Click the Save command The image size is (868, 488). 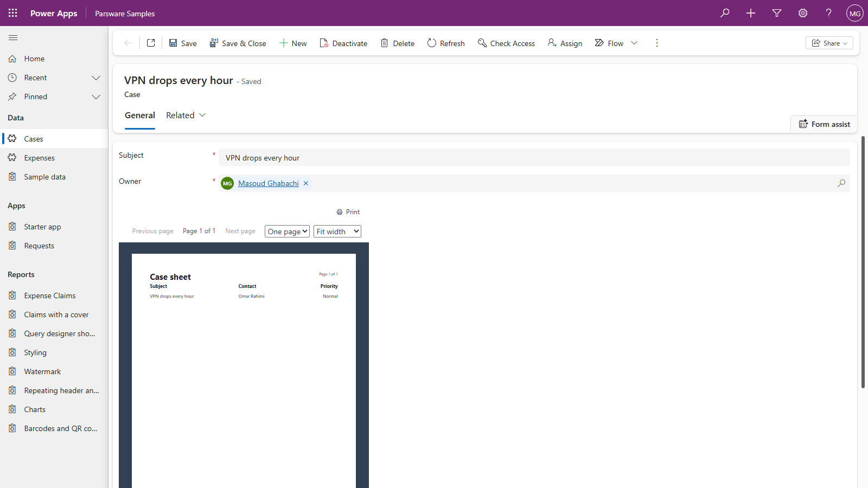pyautogui.click(x=183, y=43)
